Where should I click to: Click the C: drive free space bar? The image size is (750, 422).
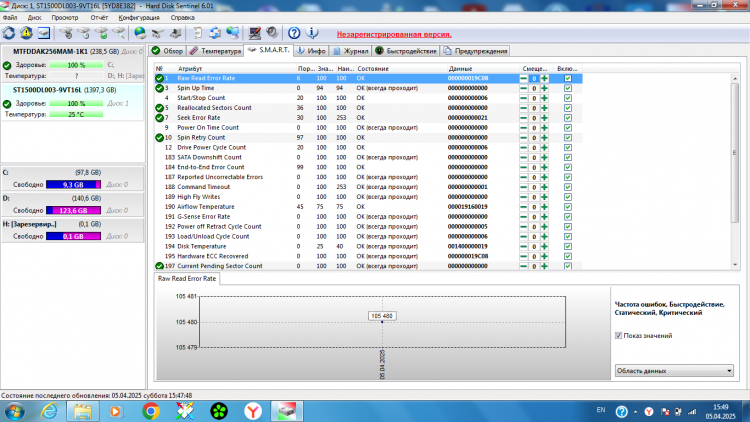click(x=73, y=185)
